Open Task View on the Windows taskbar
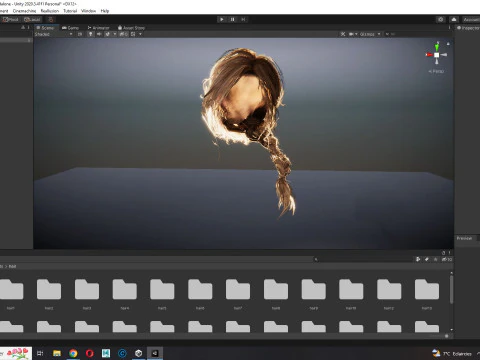The height and width of the screenshot is (360, 480). point(40,353)
